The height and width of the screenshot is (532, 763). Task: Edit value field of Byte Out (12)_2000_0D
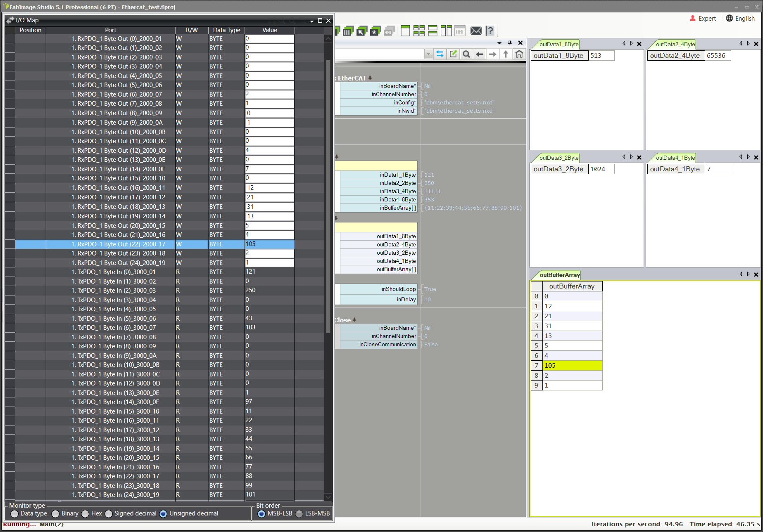tap(269, 150)
